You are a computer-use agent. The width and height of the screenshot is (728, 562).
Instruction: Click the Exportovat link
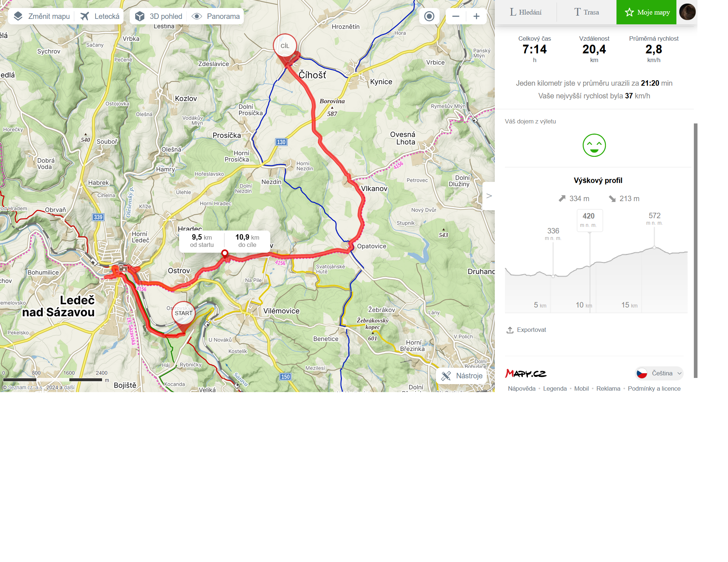[x=526, y=330]
